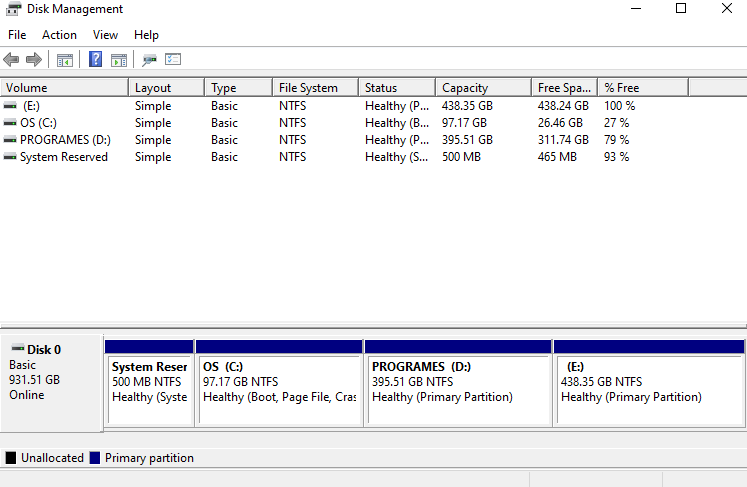Open the File menu
The width and height of the screenshot is (747, 487).
[x=17, y=35]
